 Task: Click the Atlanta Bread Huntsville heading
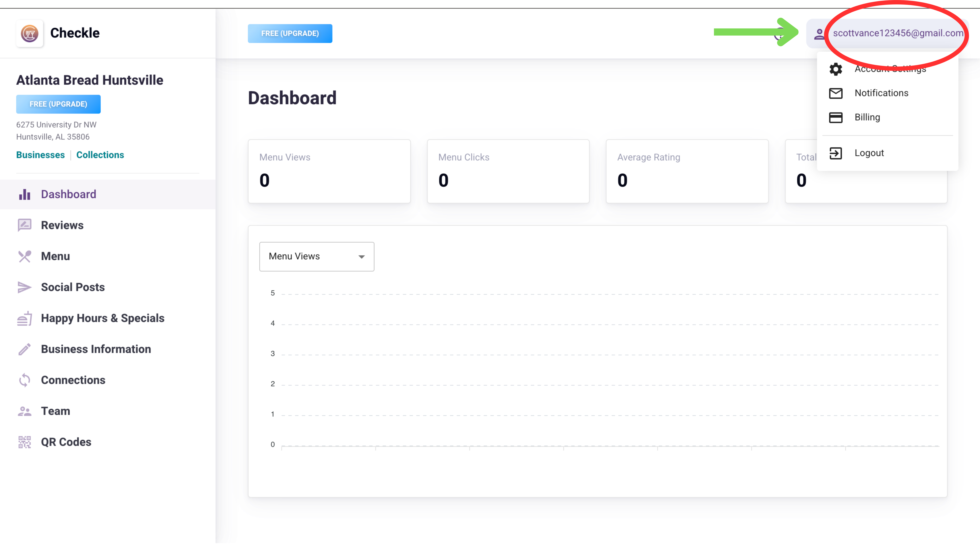tap(90, 80)
